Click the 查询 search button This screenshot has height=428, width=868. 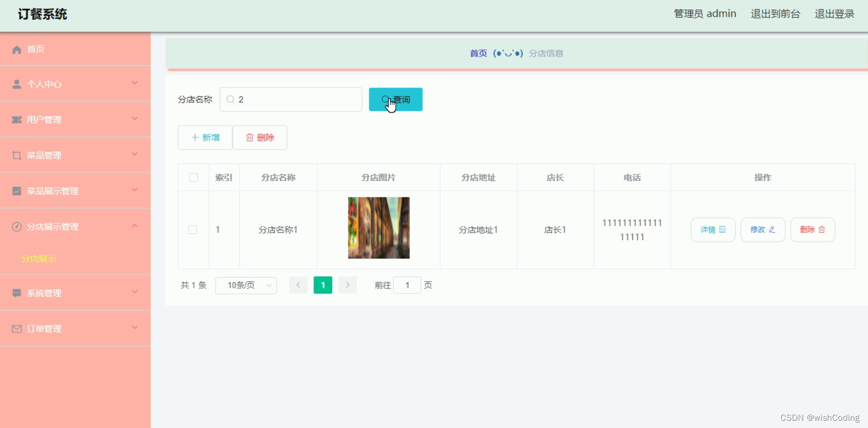396,99
